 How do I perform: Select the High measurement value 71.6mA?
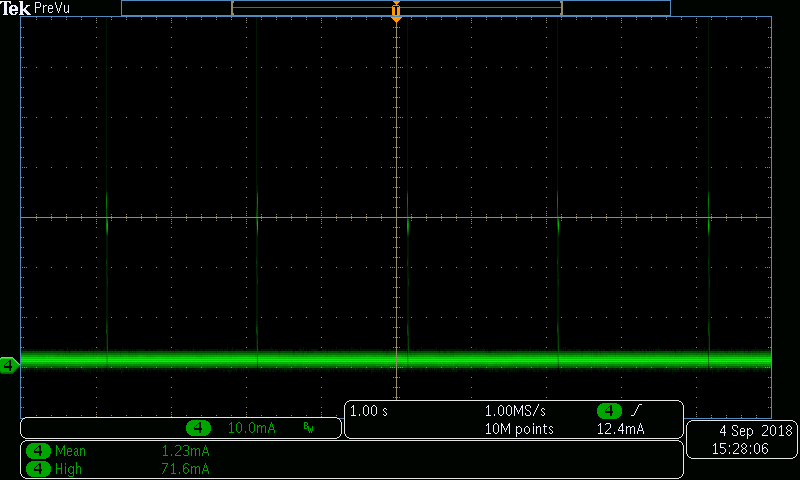[185, 468]
